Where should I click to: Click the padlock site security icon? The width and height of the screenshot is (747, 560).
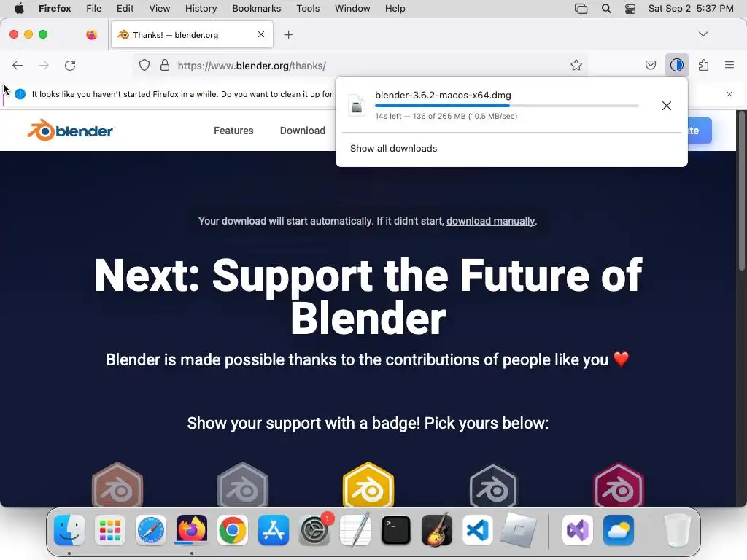pos(165,65)
